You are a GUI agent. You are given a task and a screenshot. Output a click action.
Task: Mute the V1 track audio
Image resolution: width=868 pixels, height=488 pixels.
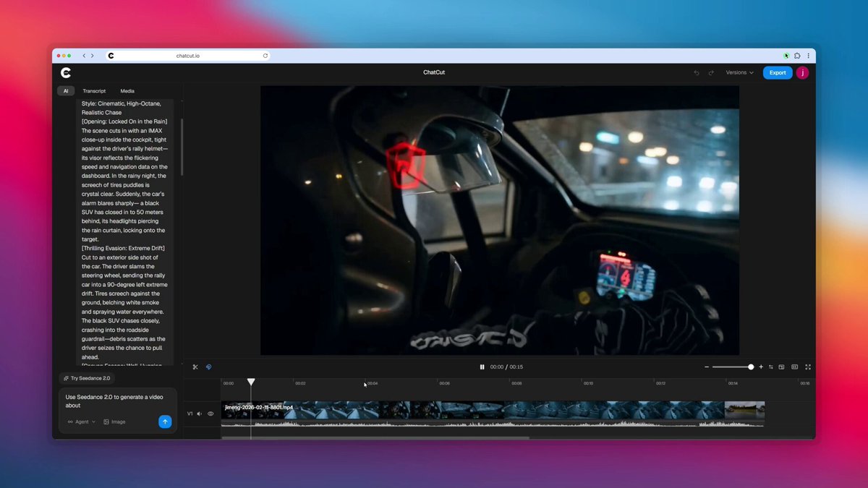[200, 414]
